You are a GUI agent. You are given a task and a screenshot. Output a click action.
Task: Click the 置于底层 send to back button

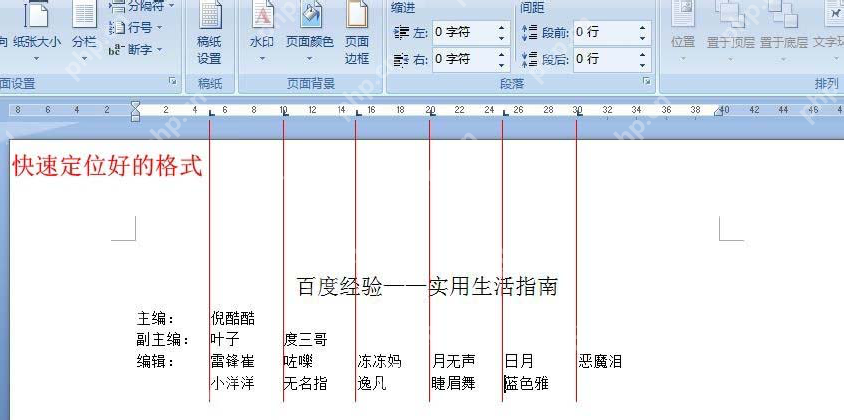[x=784, y=32]
